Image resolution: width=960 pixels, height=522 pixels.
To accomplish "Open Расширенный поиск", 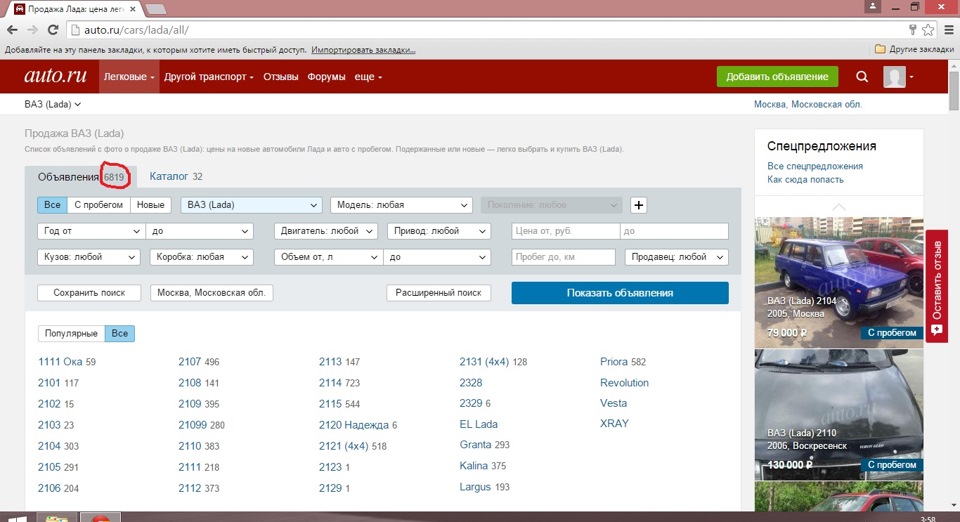I will 438,293.
